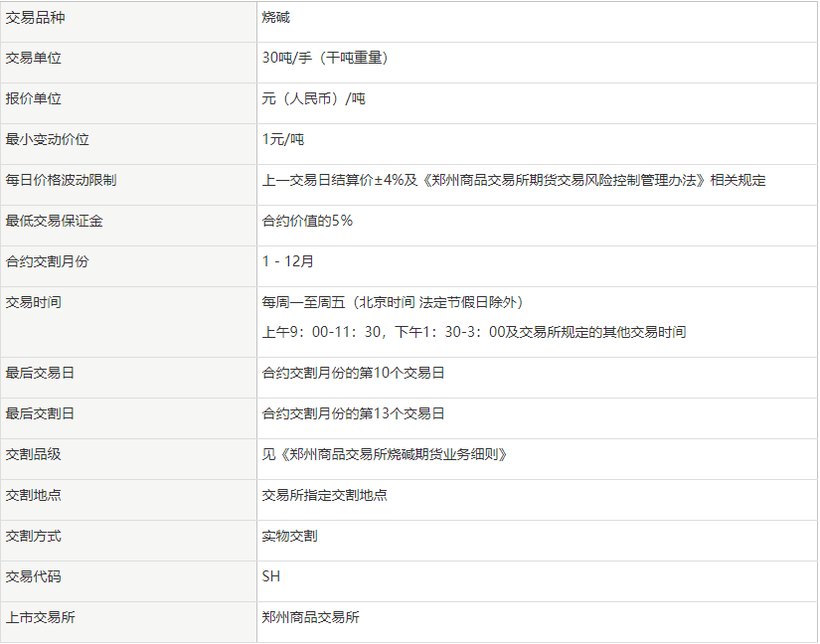820x644 pixels.
Task: Select the 最低交易保证金 label
Action: (x=54, y=221)
